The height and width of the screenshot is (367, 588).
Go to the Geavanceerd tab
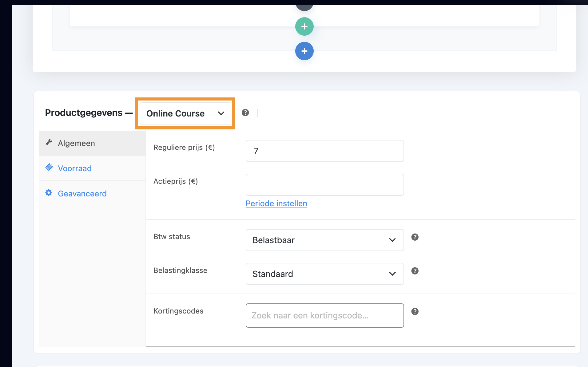pyautogui.click(x=82, y=194)
